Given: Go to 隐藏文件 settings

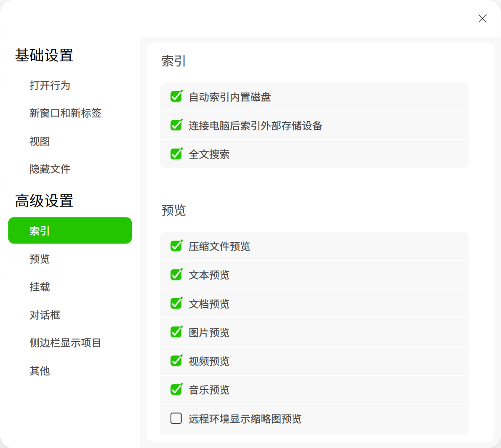Looking at the screenshot, I should 50,169.
